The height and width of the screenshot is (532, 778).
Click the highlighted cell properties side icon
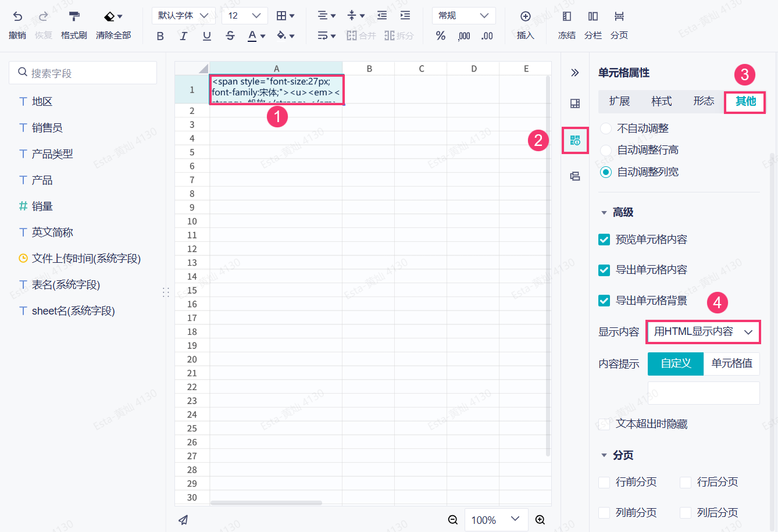point(575,140)
